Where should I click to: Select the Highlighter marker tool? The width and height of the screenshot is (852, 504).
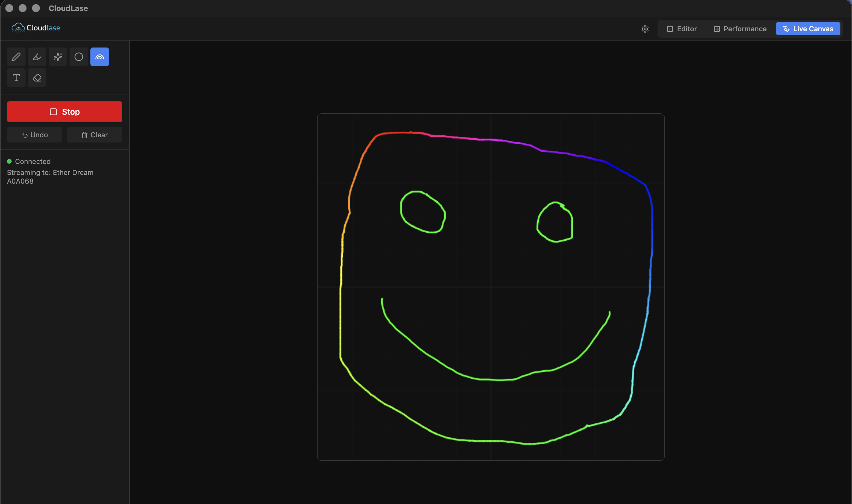coord(37,57)
